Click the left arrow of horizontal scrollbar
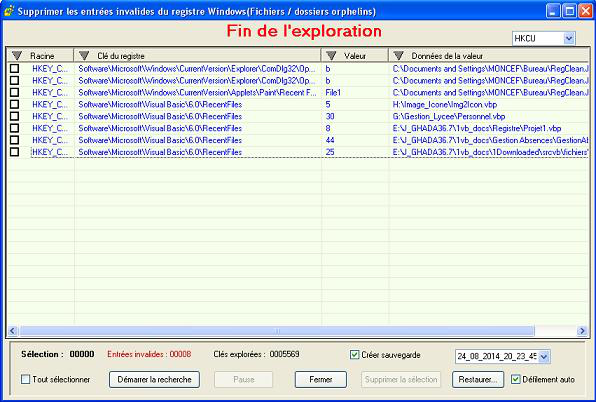This screenshot has width=596, height=402. (13, 331)
